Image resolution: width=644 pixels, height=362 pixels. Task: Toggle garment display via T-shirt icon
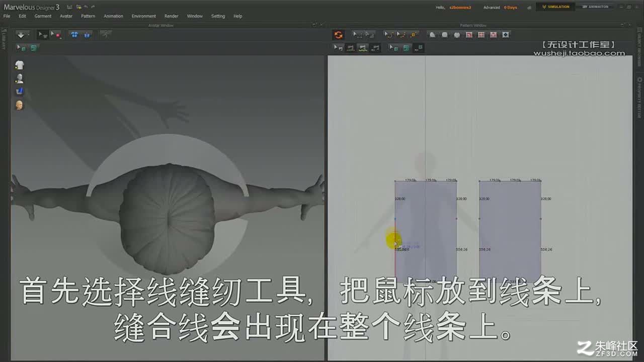[x=20, y=65]
